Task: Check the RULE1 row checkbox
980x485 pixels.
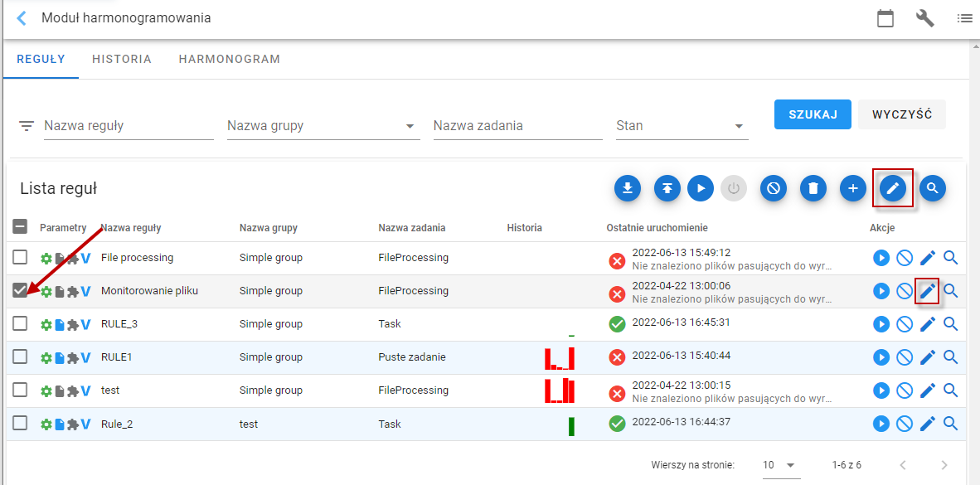Action: click(20, 356)
